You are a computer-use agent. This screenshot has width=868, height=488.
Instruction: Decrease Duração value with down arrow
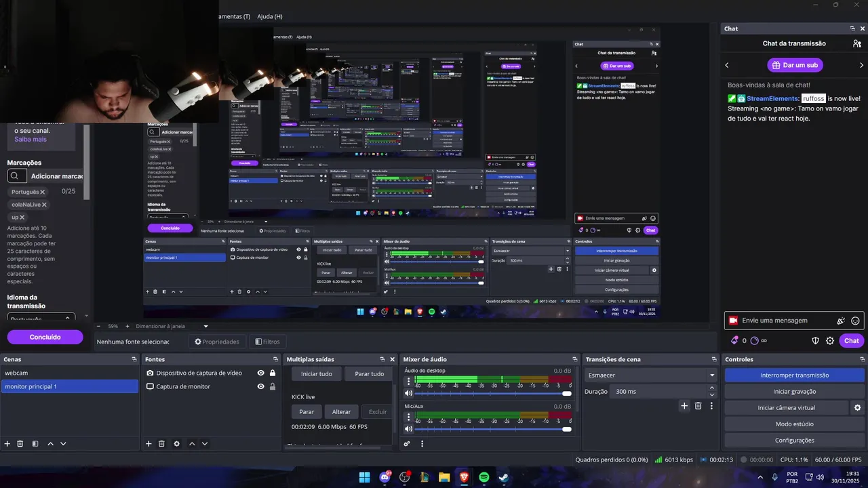(x=712, y=394)
